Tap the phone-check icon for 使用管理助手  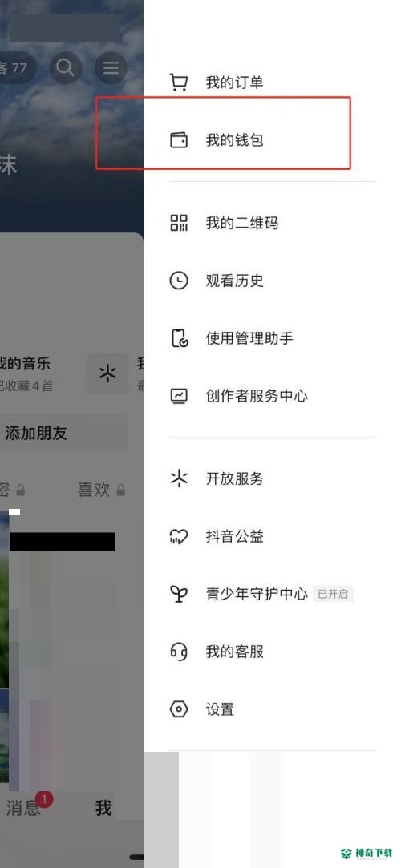tap(178, 338)
